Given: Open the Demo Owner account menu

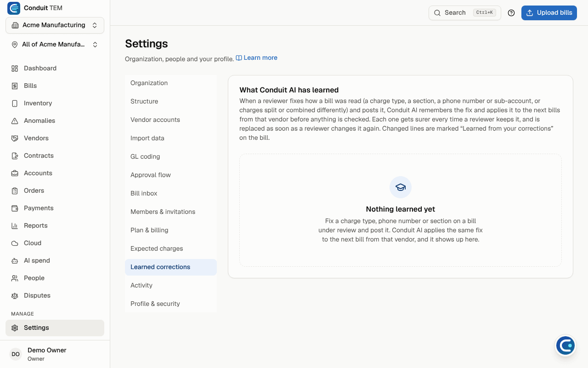Looking at the screenshot, I should [x=55, y=354].
